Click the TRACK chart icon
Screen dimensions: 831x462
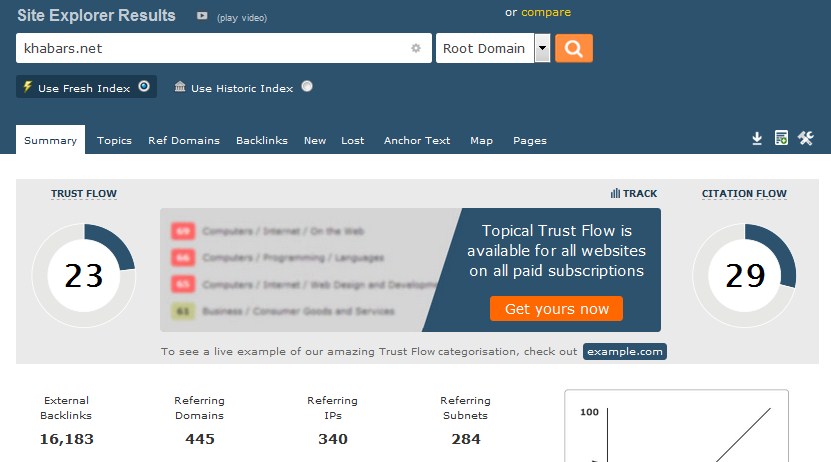pos(615,193)
